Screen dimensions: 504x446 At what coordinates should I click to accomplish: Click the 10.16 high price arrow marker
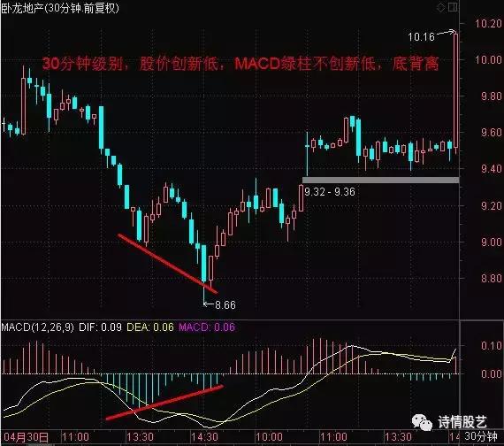431,35
